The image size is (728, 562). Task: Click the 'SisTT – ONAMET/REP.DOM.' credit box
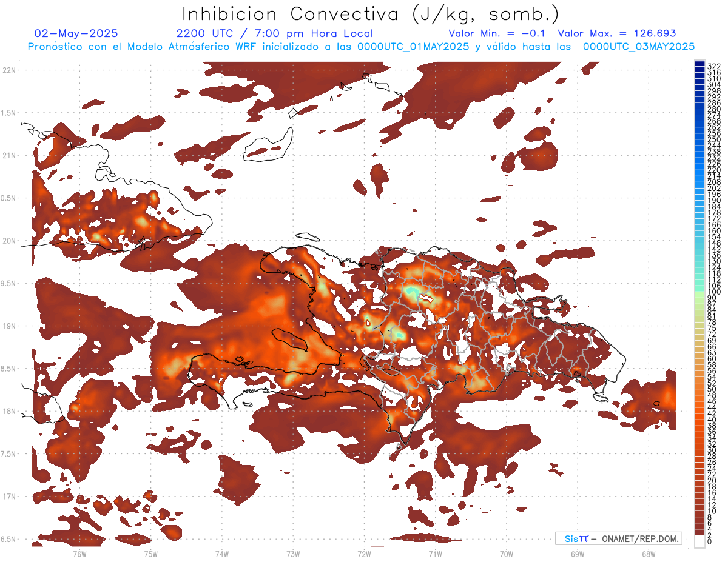[618, 538]
